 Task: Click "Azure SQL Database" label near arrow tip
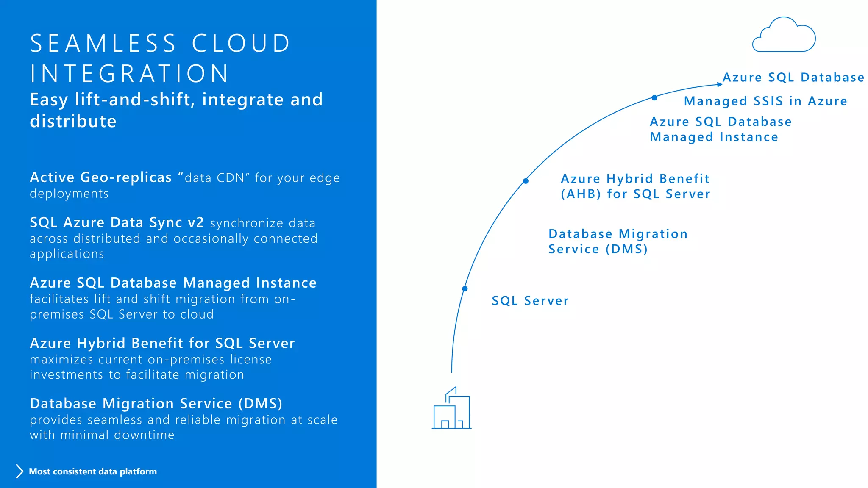pos(793,78)
